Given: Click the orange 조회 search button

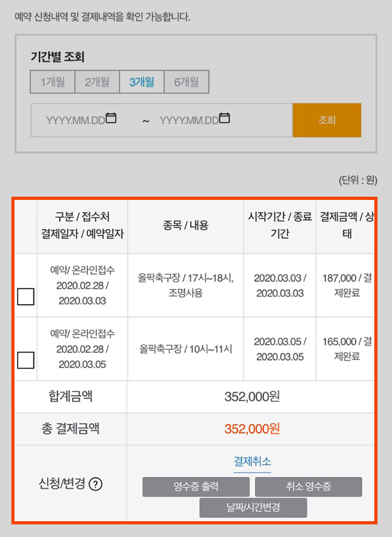Looking at the screenshot, I should point(327,120).
